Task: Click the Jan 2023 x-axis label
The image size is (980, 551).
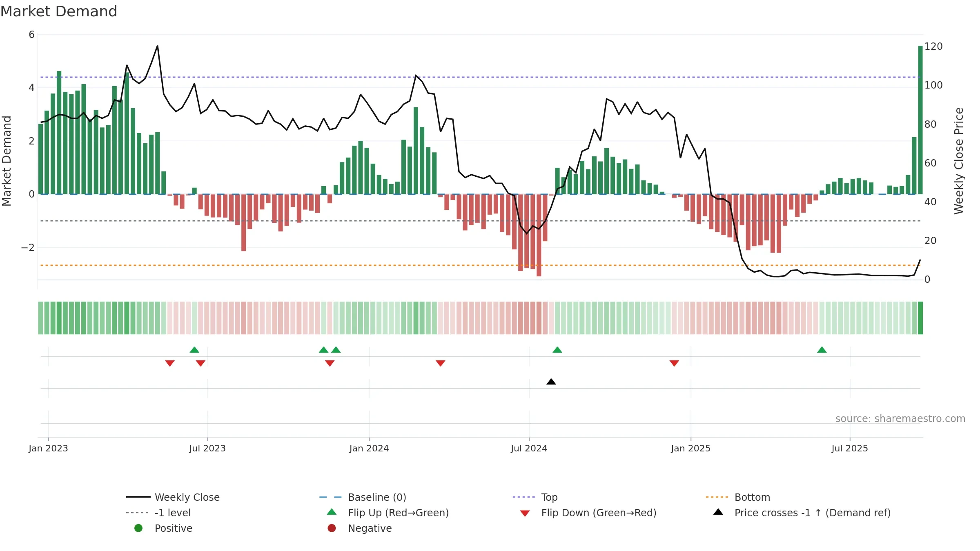Action: point(48,448)
